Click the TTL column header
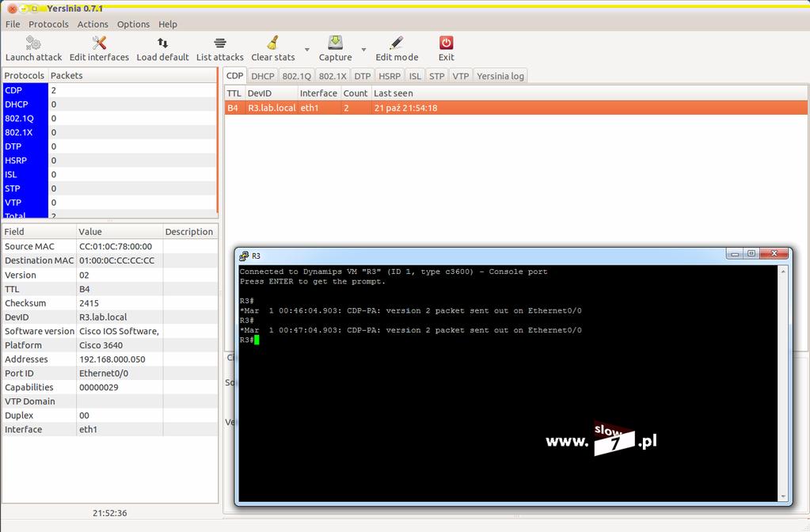The height and width of the screenshot is (532, 810). pos(234,93)
